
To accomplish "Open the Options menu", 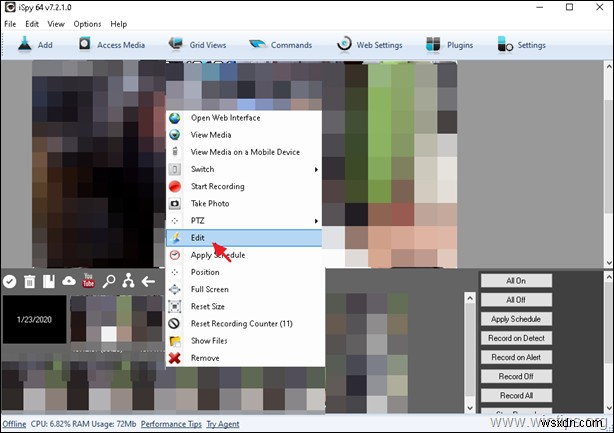I will click(87, 24).
